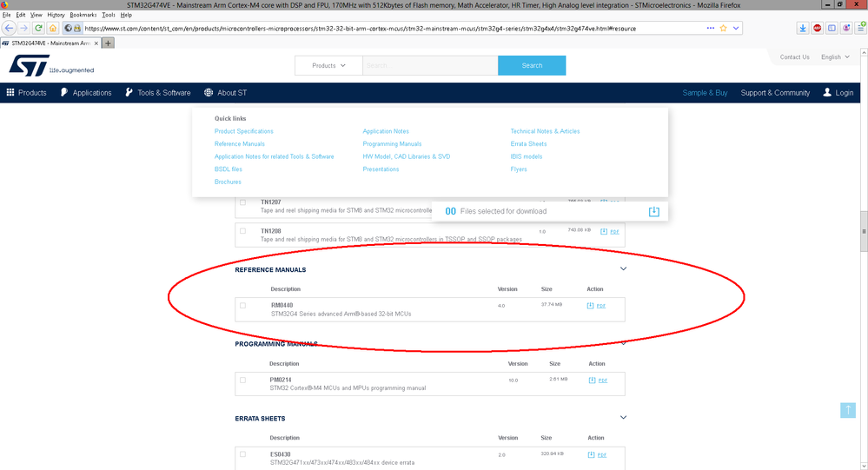Open the BSDL files quick link
The height and width of the screenshot is (470, 868).
click(228, 169)
